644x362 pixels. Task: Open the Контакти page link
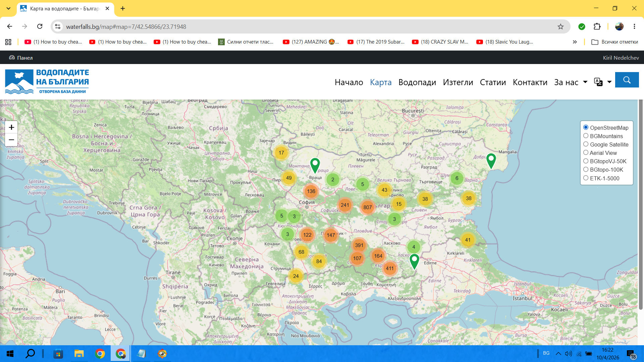[530, 82]
